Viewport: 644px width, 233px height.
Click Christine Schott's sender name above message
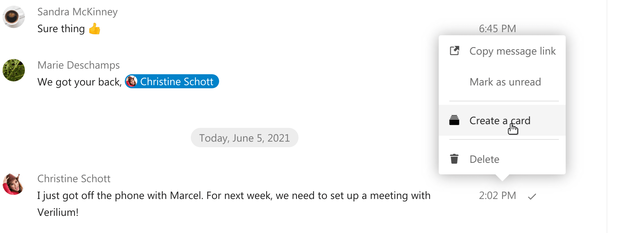click(x=74, y=179)
